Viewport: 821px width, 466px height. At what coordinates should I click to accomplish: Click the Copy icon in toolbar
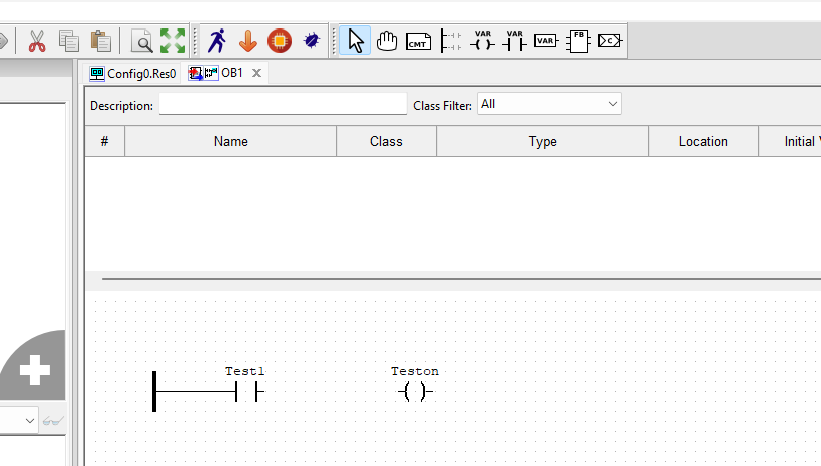tap(68, 41)
